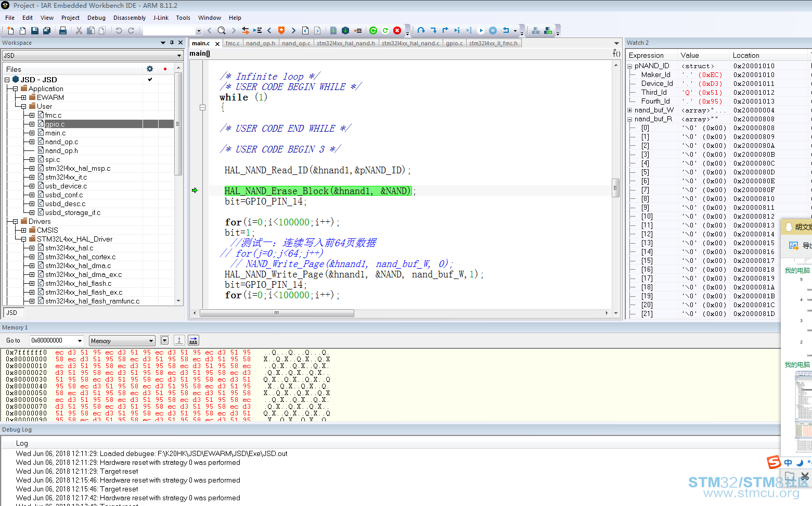Click the Print toolbar icon
Viewport: 812px width, 506px height.
click(62, 31)
